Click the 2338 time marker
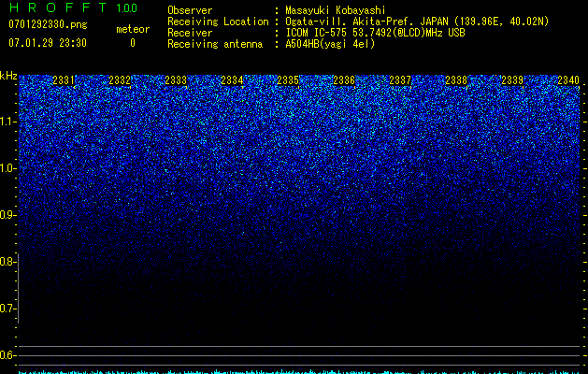The image size is (588, 374). tap(456, 80)
